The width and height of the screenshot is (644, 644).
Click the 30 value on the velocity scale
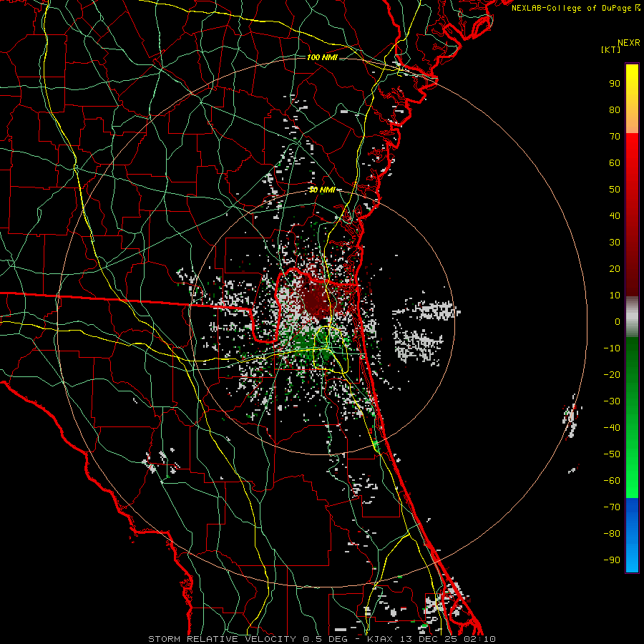coord(615,243)
